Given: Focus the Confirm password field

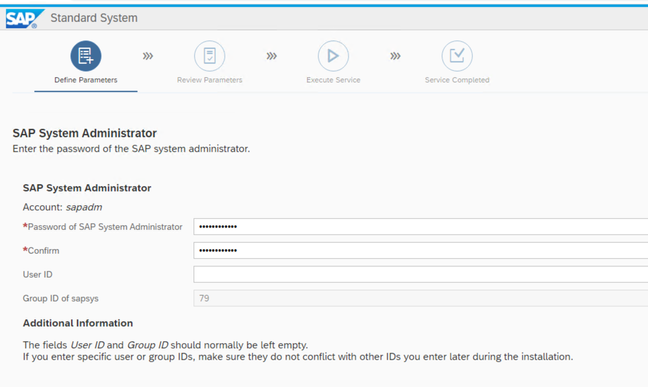Looking at the screenshot, I should [421, 251].
